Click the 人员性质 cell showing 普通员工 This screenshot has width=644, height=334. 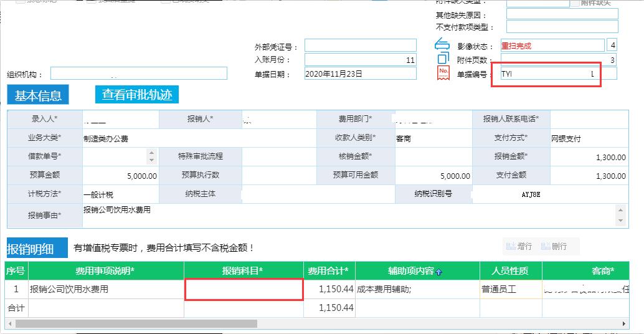pos(511,289)
